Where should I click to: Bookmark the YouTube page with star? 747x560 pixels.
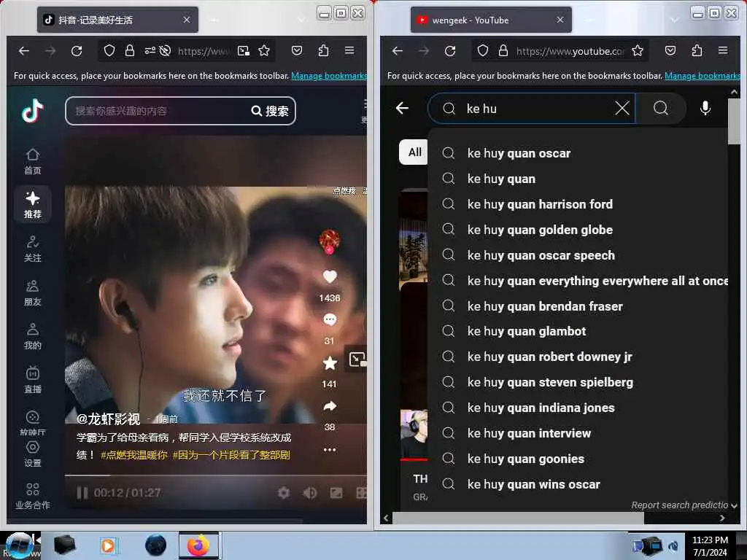[x=638, y=50]
